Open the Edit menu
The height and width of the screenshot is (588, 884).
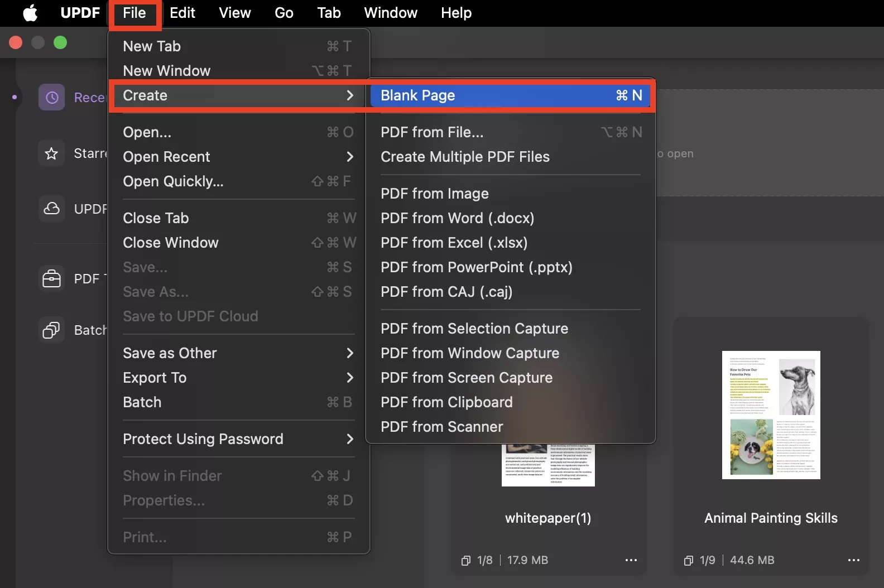click(182, 13)
